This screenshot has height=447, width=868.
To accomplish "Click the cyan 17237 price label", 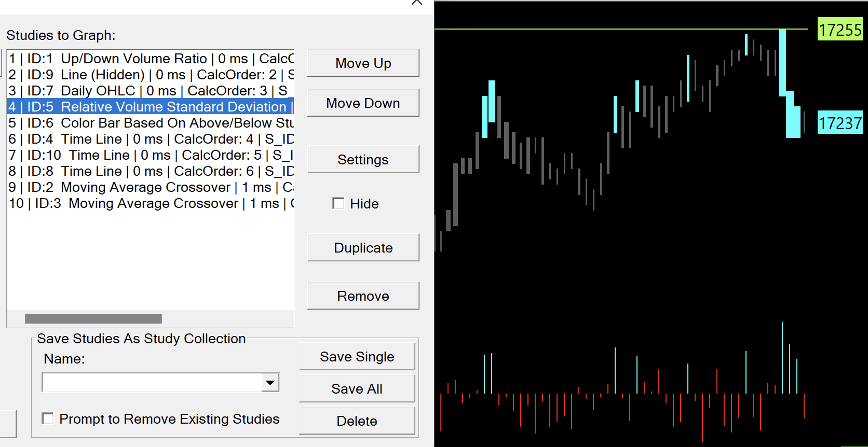I will pyautogui.click(x=840, y=123).
